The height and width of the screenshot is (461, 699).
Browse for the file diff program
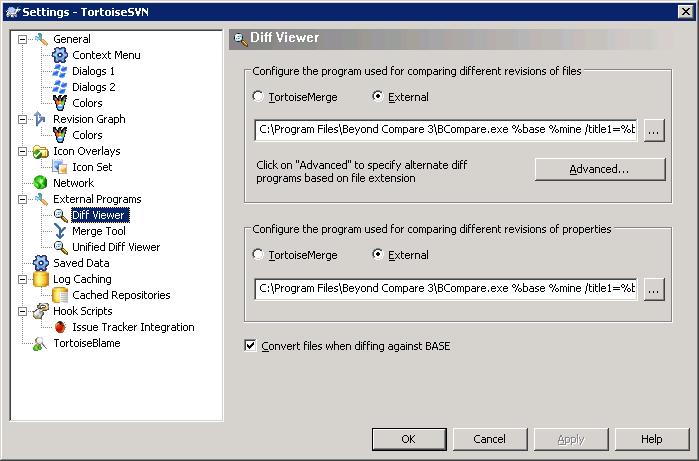click(x=654, y=131)
